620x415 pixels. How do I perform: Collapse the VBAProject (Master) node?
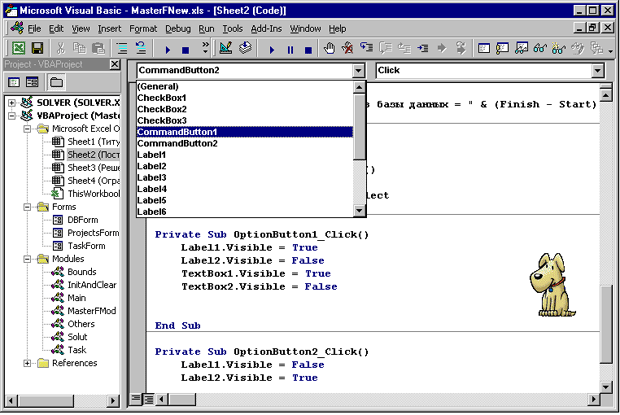click(12, 116)
